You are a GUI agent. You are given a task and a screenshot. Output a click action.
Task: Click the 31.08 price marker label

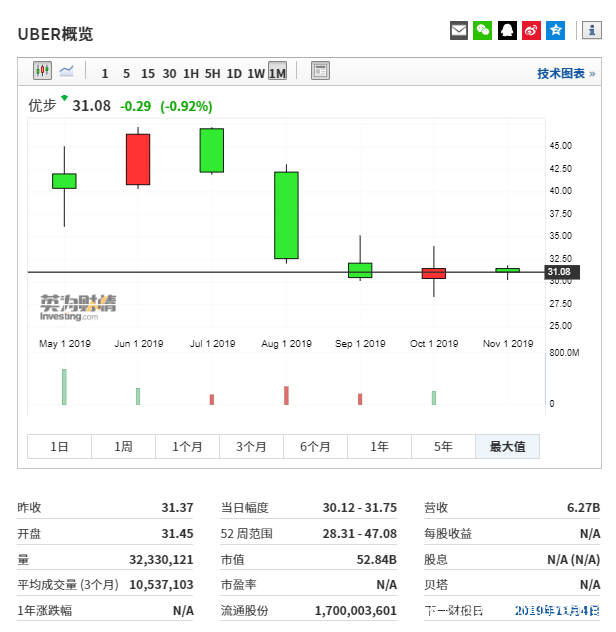pos(562,272)
